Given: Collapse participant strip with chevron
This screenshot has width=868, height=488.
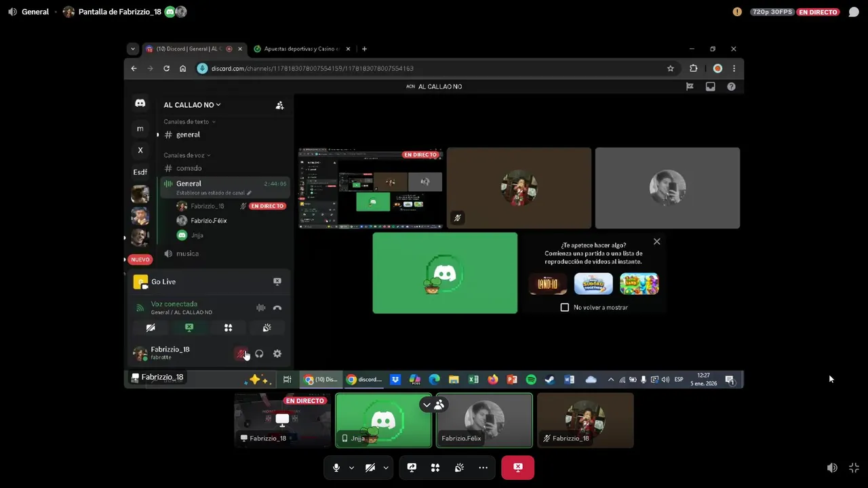Looking at the screenshot, I should pos(427,405).
